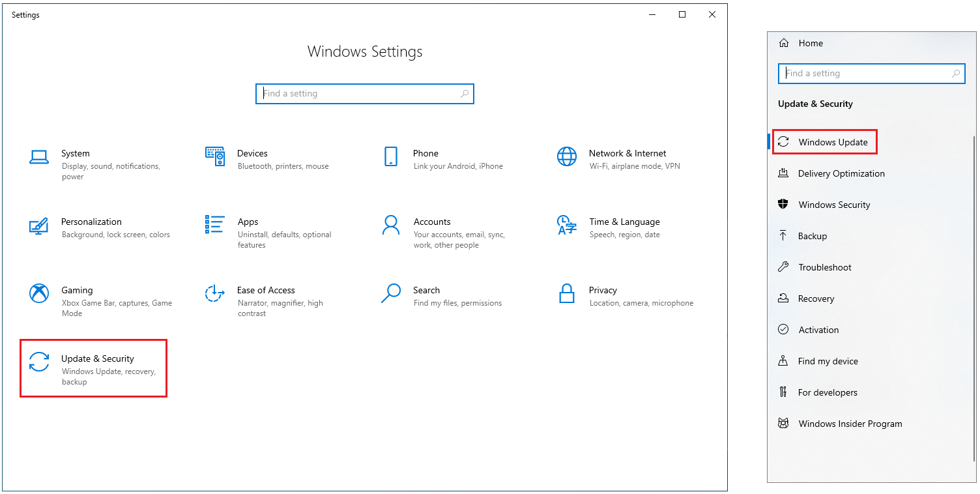Click "Speech, region, date" description
Image resolution: width=980 pixels, height=494 pixels.
pos(625,235)
